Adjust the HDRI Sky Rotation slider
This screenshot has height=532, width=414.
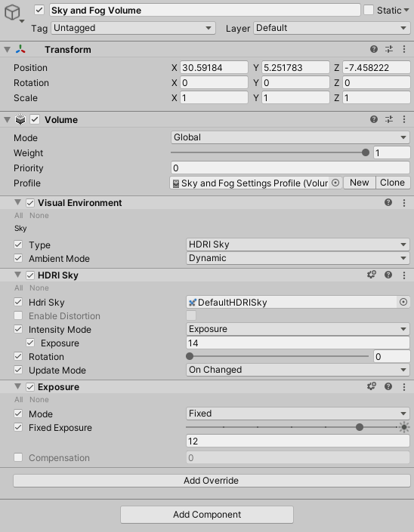[x=277, y=356]
